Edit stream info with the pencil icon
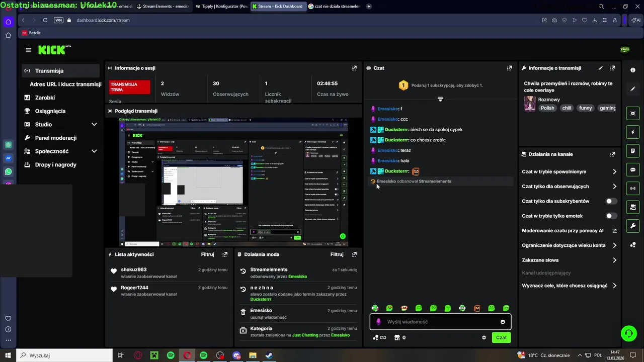Viewport: 644px width, 362px height. point(600,68)
